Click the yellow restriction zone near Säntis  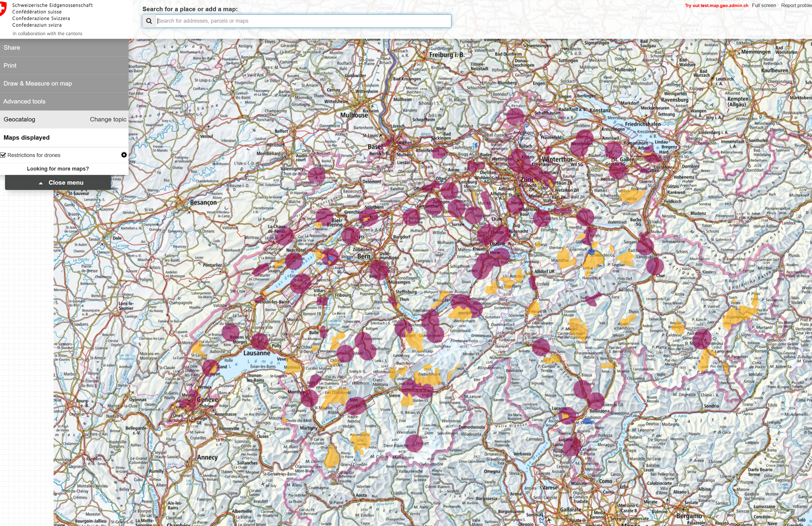(631, 196)
